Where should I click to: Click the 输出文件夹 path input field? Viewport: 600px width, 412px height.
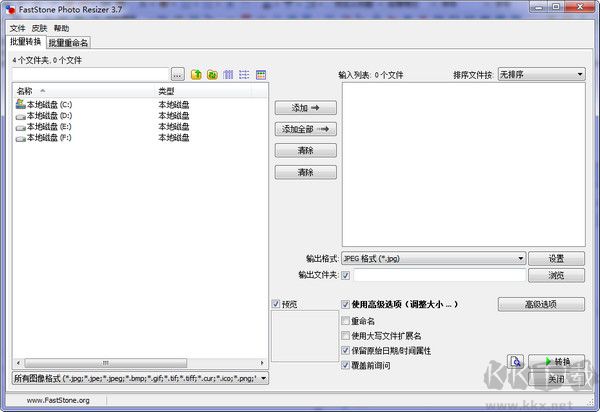(439, 275)
